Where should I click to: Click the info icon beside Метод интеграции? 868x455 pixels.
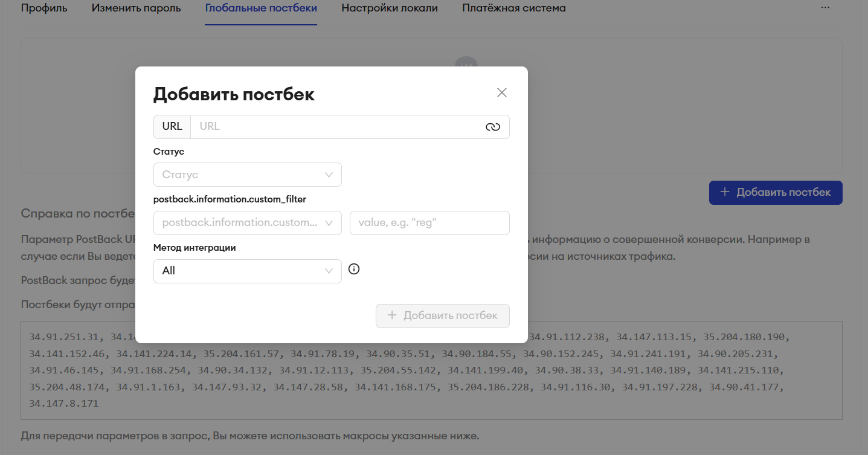pos(355,269)
